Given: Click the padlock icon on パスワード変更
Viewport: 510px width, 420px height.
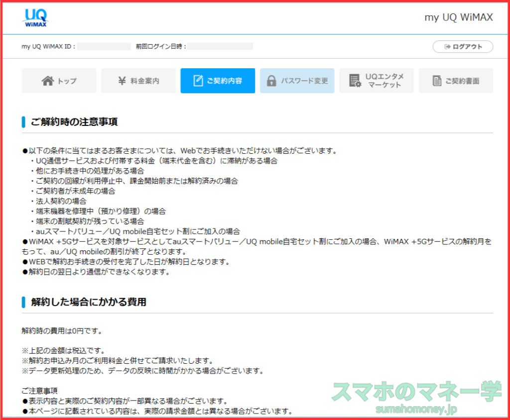Looking at the screenshot, I should tap(271, 81).
